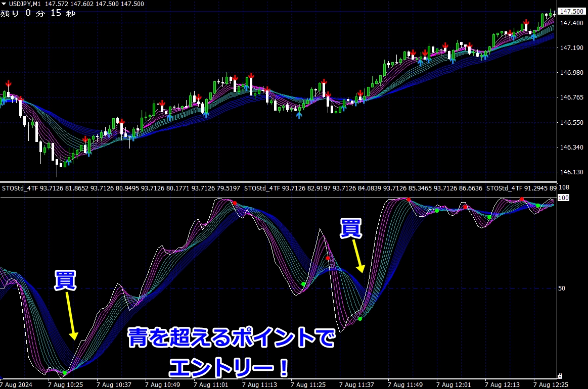Click the triangle beside USDJPY,M1 title

(4, 4)
